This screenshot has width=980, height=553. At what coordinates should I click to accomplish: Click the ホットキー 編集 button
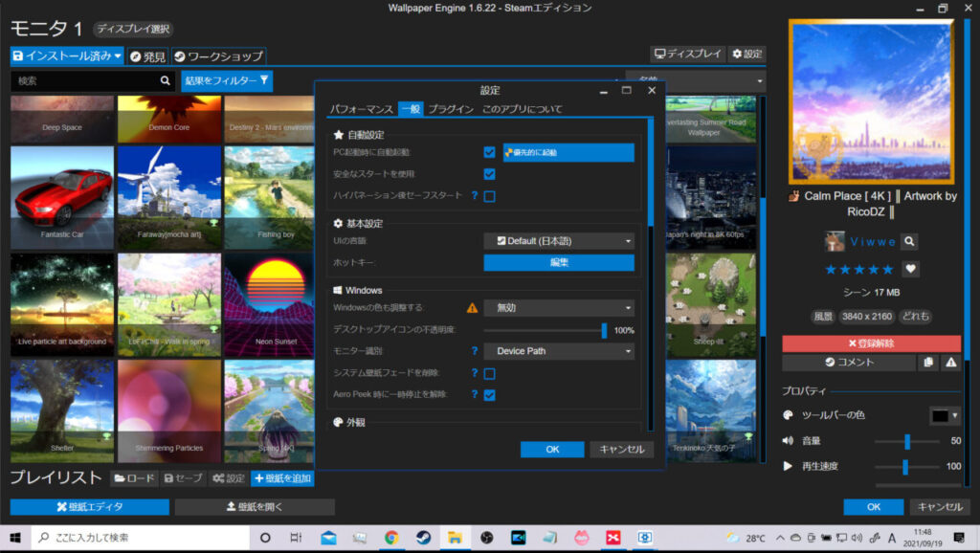pos(559,262)
